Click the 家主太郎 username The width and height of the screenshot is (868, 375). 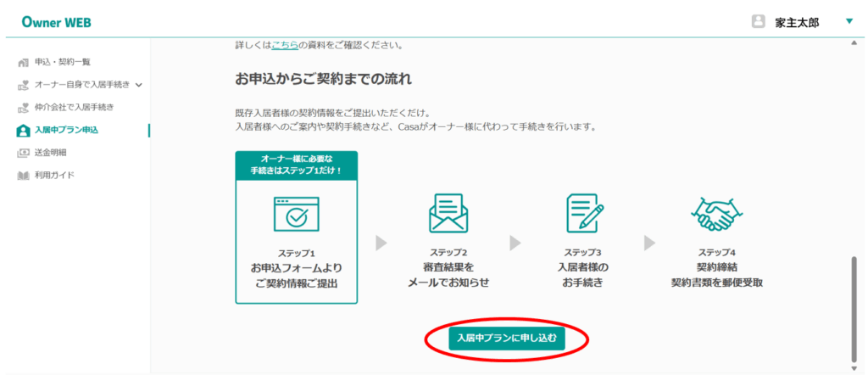(x=797, y=23)
